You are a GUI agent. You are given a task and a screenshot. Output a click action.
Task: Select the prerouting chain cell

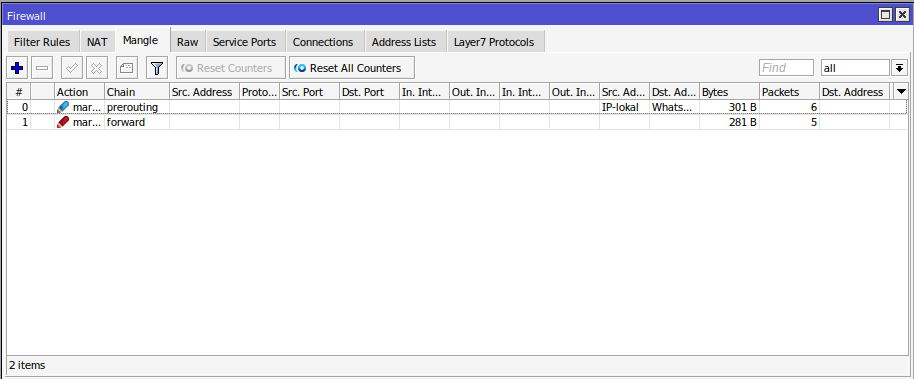[x=137, y=107]
